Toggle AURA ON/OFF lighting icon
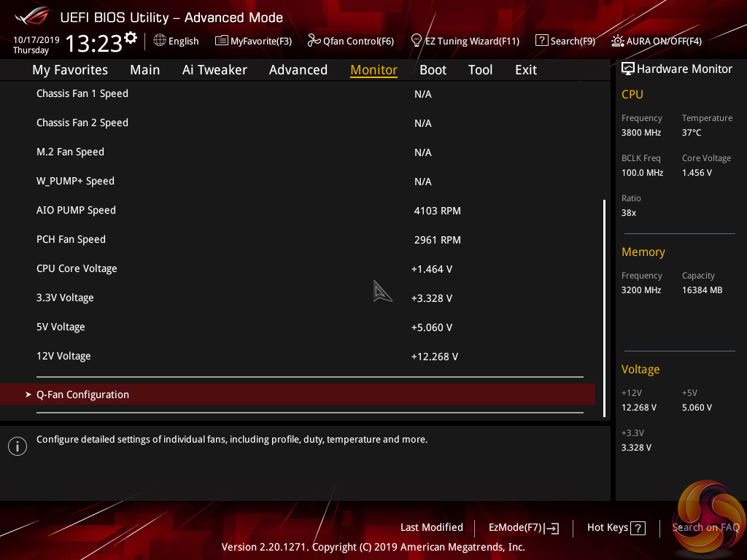The image size is (747, 560). [x=617, y=41]
